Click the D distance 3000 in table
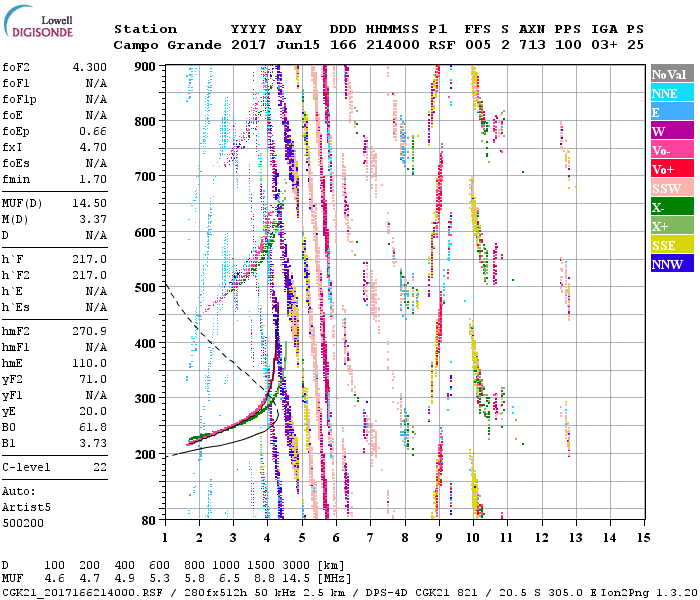Screen dimensions: 700x600 click(296, 566)
